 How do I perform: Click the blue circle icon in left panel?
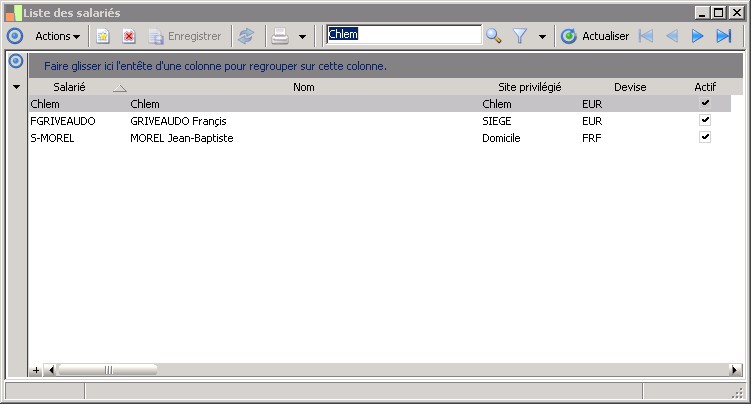(x=16, y=61)
